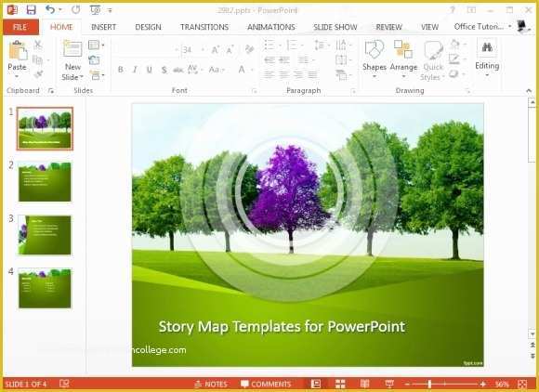The width and height of the screenshot is (539, 392).
Task: Switch to the ANIMATIONS tab
Action: (x=271, y=27)
